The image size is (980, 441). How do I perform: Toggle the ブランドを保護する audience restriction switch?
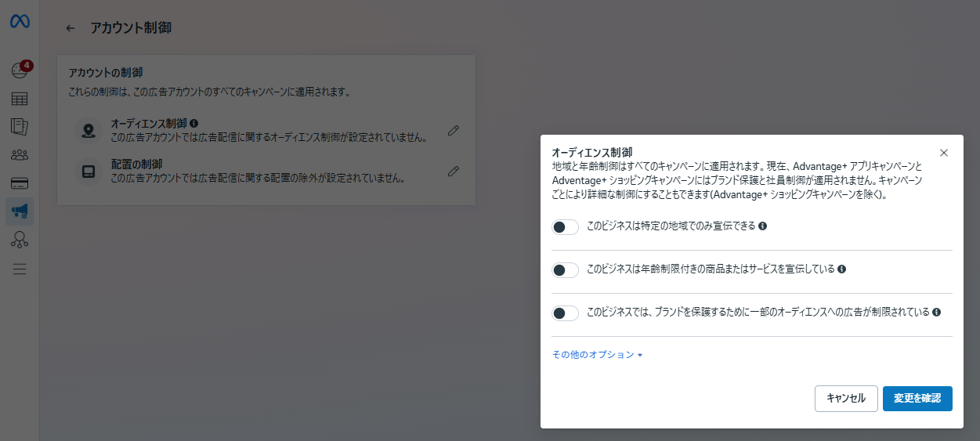[565, 313]
